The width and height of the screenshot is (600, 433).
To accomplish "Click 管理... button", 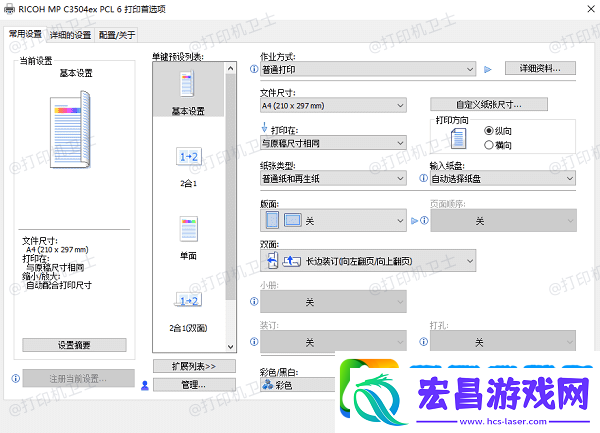I will 194,385.
